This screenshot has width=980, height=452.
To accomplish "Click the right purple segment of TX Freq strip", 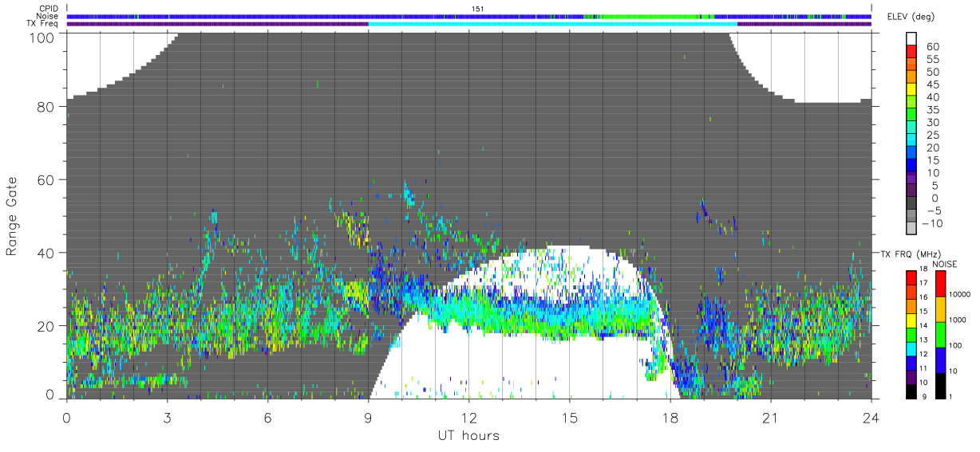I will pyautogui.click(x=804, y=24).
